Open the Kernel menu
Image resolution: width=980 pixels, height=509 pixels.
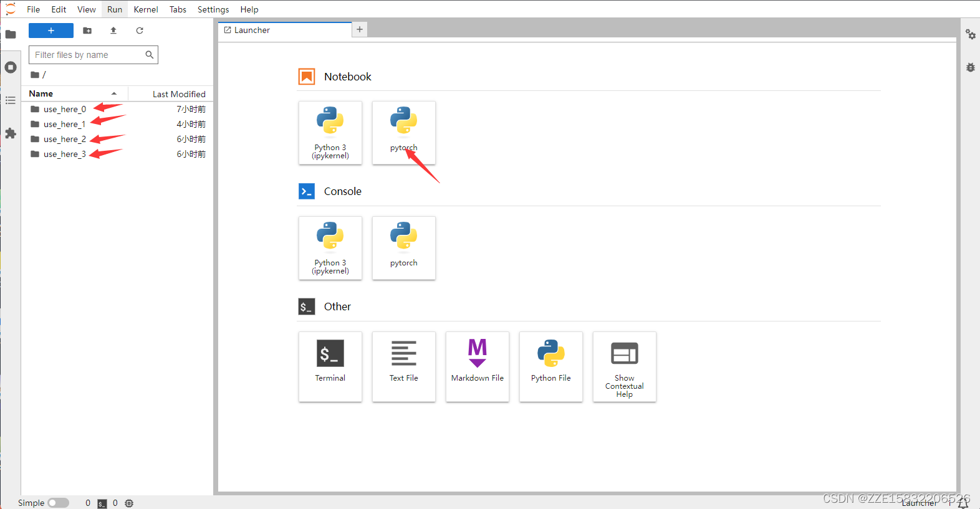pos(146,9)
